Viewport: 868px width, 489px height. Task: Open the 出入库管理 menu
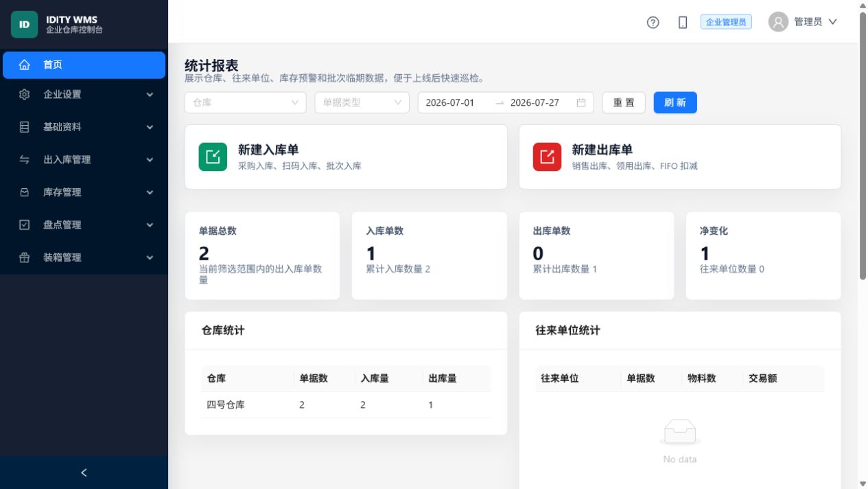[84, 159]
